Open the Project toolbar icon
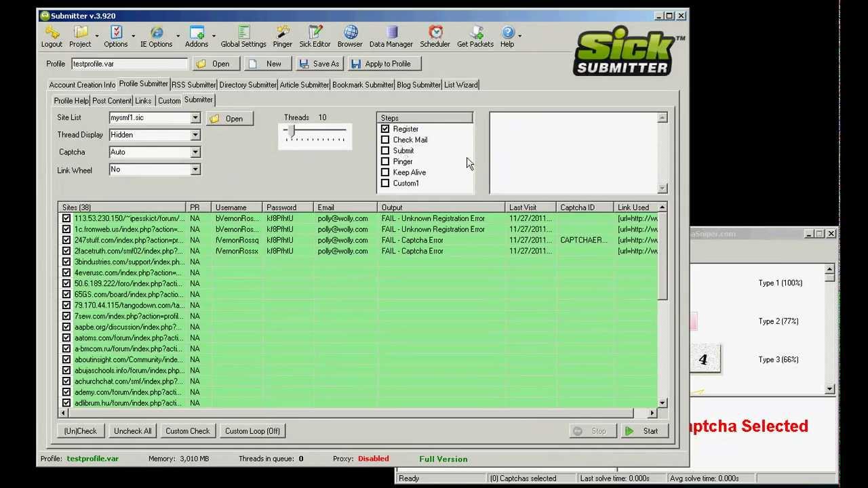868x488 pixels. 80,37
